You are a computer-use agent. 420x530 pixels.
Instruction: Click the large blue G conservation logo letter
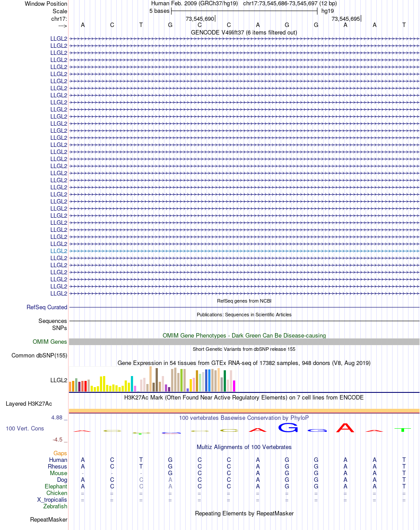pos(288,428)
